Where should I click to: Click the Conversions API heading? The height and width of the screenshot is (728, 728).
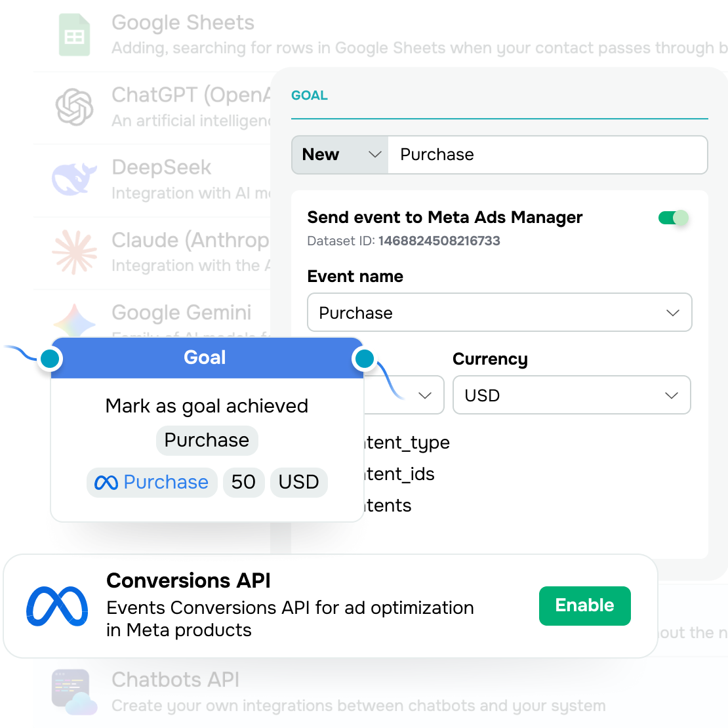(x=188, y=581)
